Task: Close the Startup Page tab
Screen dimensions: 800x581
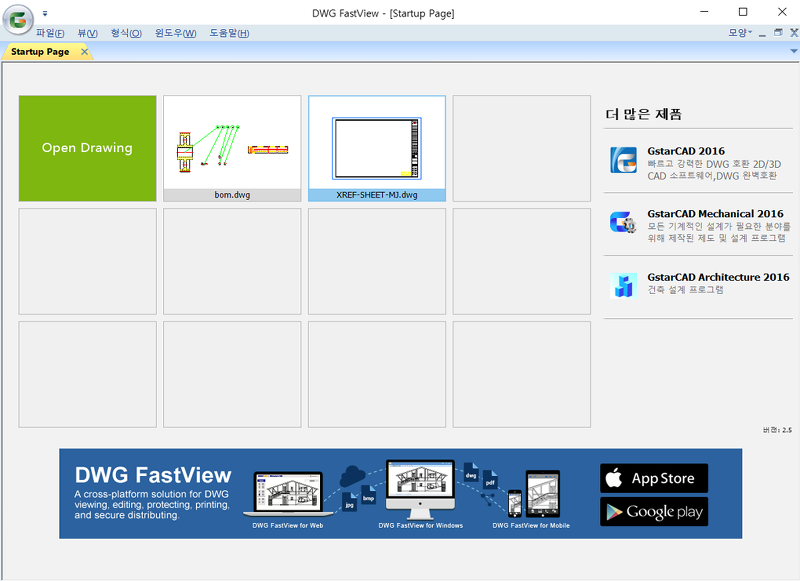Action: click(84, 52)
